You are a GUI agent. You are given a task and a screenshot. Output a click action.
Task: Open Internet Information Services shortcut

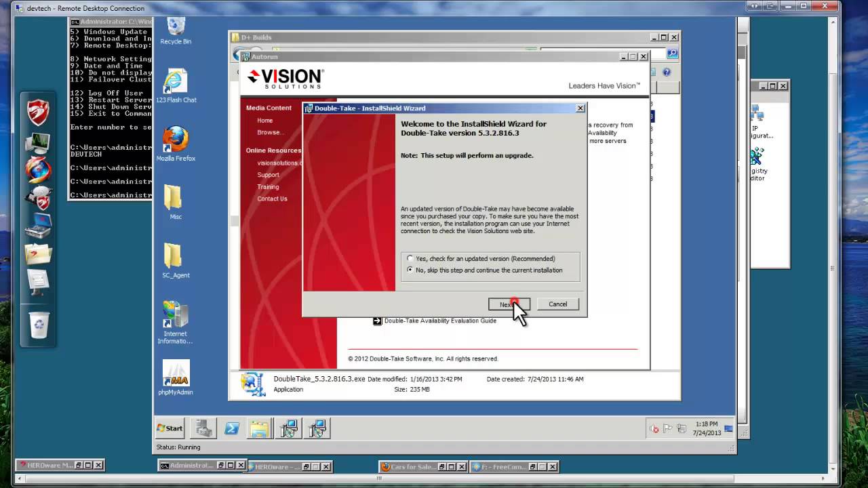176,323
